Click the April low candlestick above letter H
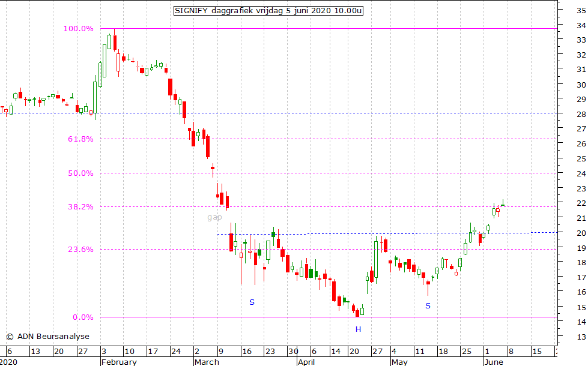Screen dimensions: 588x366 (x=357, y=313)
